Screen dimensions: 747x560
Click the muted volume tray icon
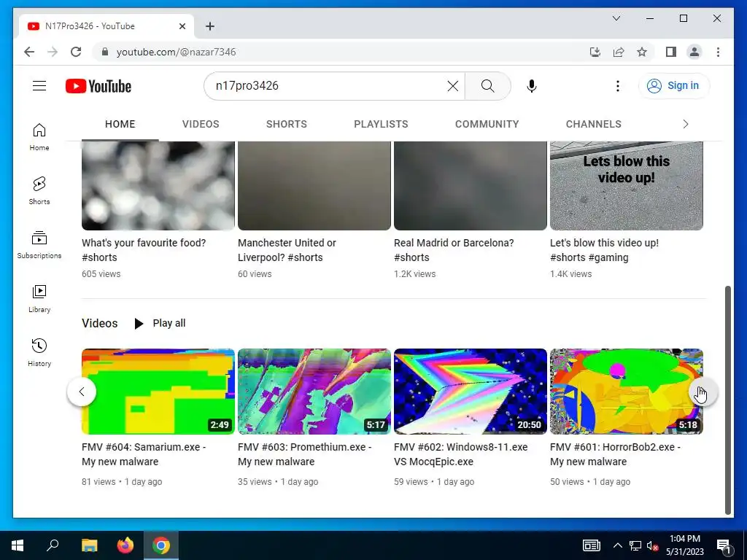coord(652,545)
